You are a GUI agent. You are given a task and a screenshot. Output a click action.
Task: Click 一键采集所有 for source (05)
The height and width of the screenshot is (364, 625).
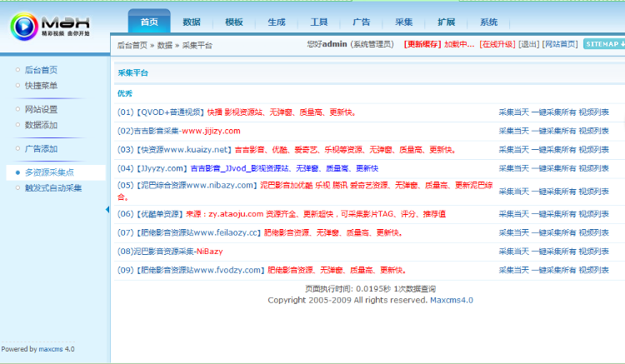(554, 192)
